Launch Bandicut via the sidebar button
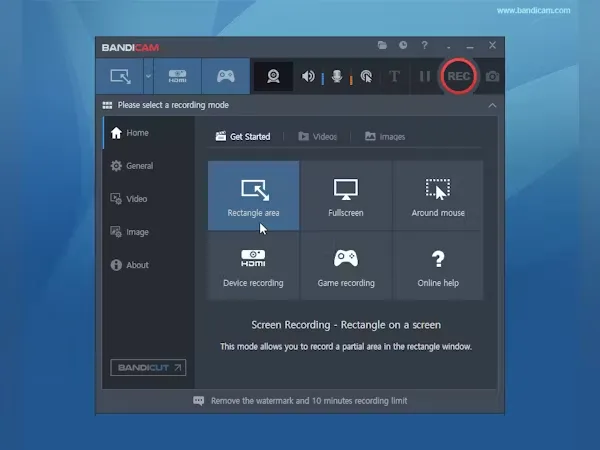The width and height of the screenshot is (600, 450). pyautogui.click(x=148, y=368)
